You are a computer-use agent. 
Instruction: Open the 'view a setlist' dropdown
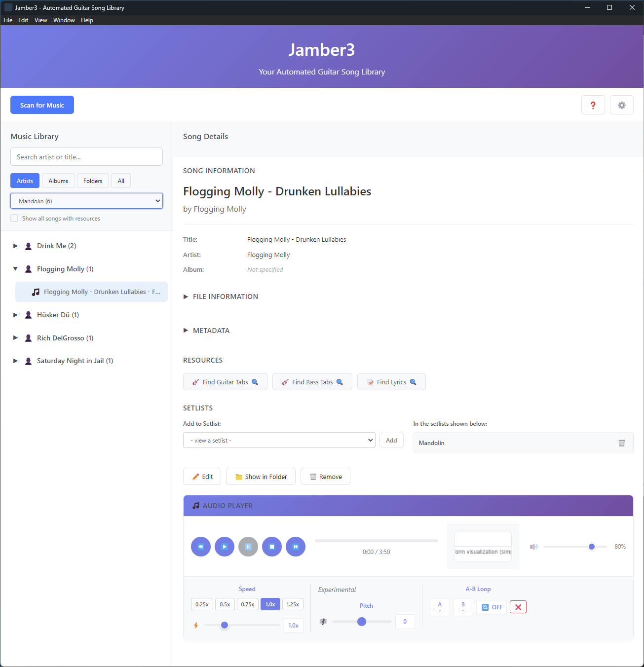coord(279,440)
